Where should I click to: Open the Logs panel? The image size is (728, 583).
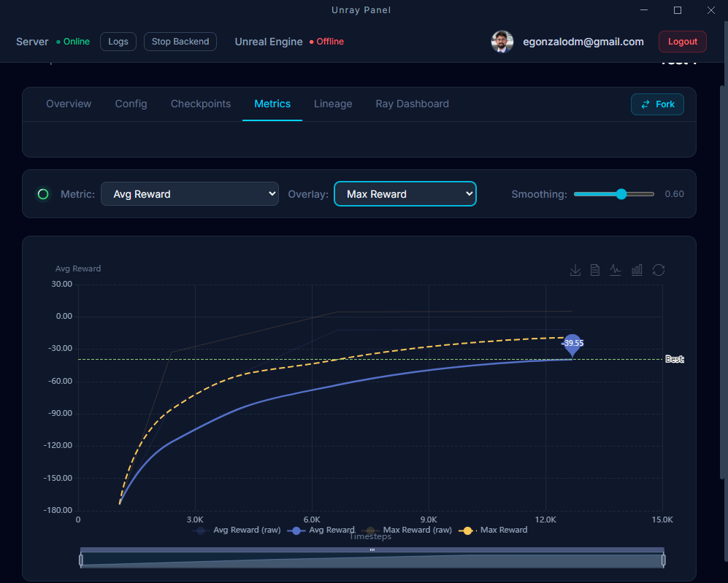point(118,42)
